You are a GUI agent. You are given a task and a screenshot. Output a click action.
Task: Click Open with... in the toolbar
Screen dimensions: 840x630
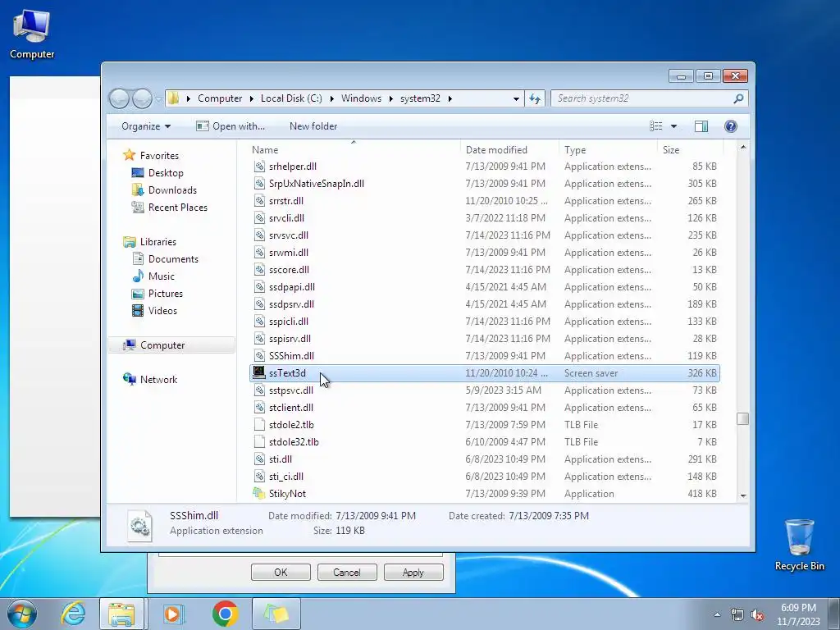point(231,126)
